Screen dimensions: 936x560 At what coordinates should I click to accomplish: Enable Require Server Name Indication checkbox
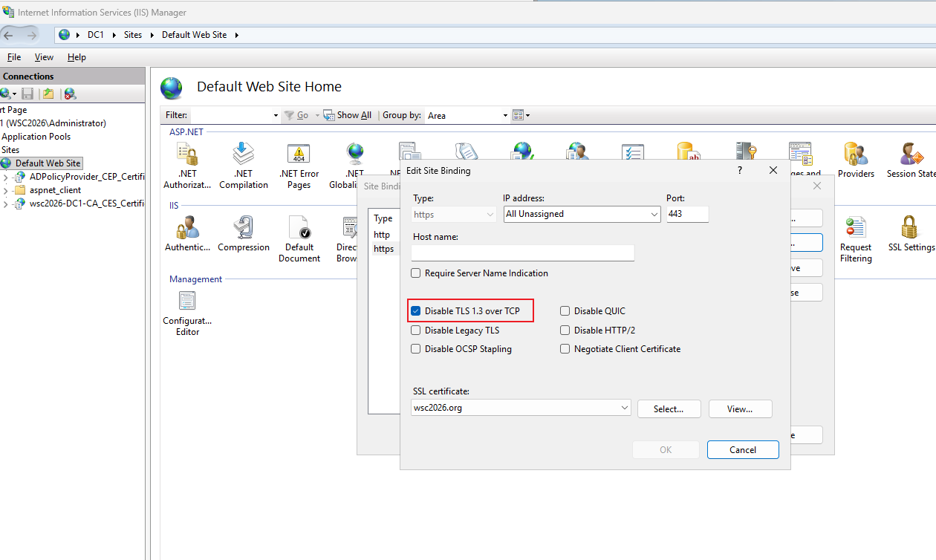(x=416, y=273)
